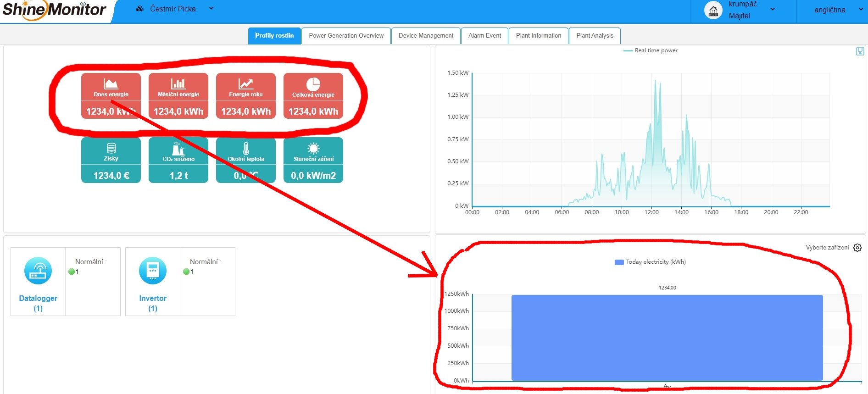Click the ShineMonitor logo

pyautogui.click(x=54, y=10)
